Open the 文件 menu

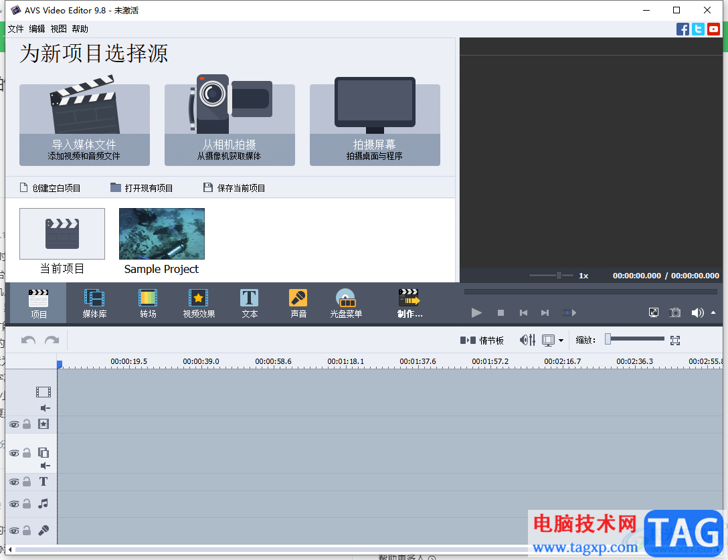coord(15,29)
